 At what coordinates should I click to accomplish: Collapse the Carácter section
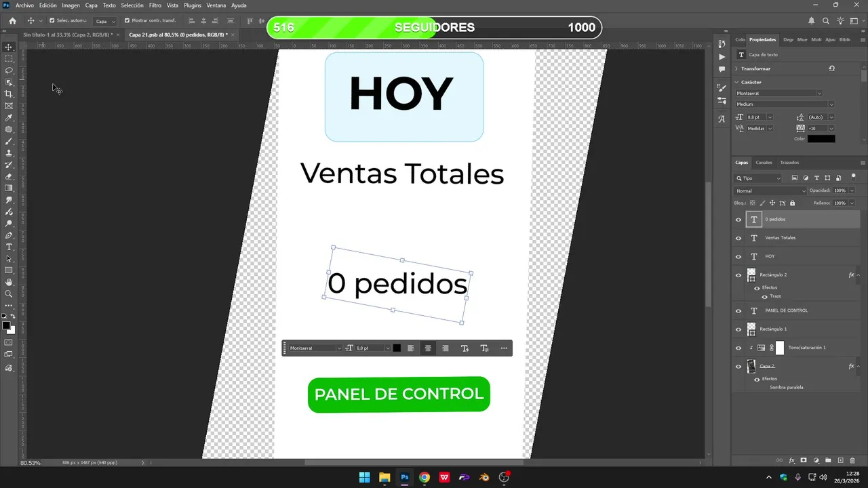(736, 82)
